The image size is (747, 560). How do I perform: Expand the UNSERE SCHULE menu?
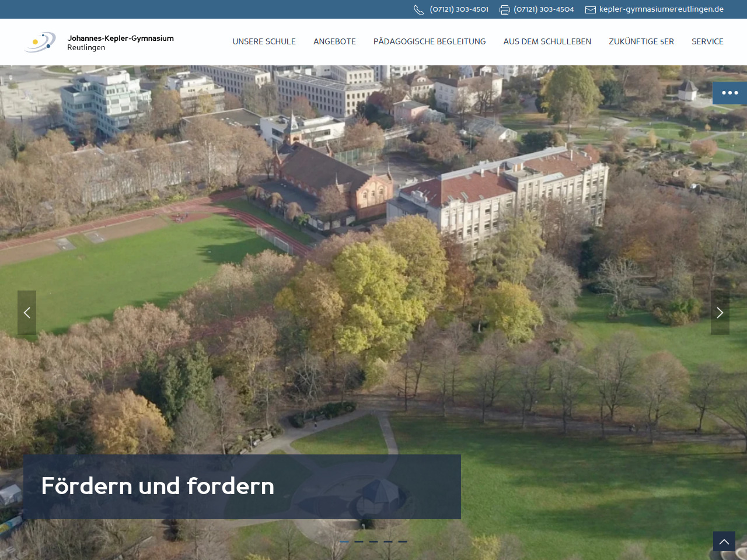264,42
